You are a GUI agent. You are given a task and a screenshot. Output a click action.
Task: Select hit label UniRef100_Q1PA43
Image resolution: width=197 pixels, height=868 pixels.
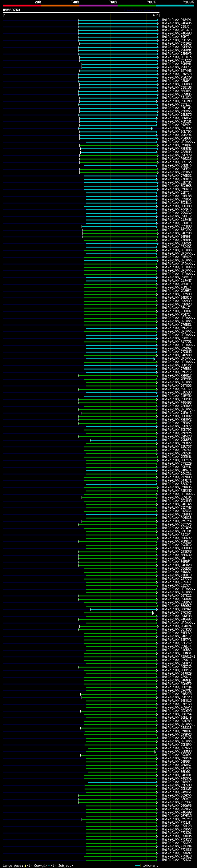pos(176,413)
